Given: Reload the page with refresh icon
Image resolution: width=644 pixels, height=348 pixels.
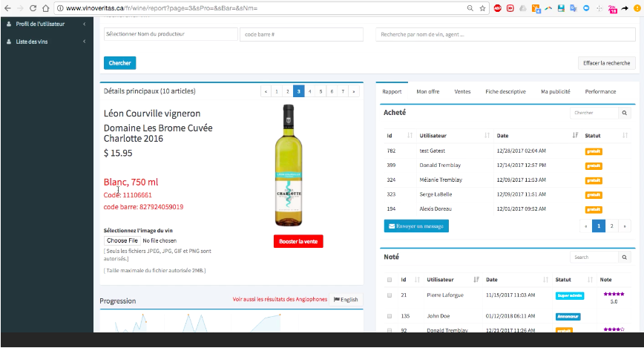Looking at the screenshot, I should click(33, 8).
